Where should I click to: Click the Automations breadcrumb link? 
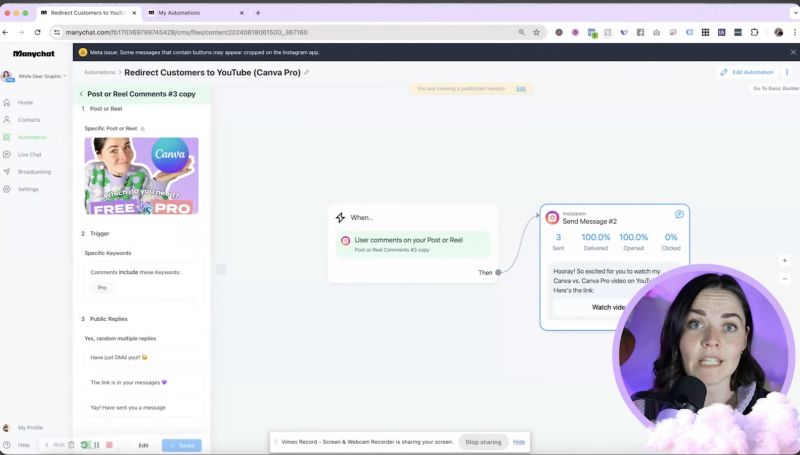(x=99, y=72)
